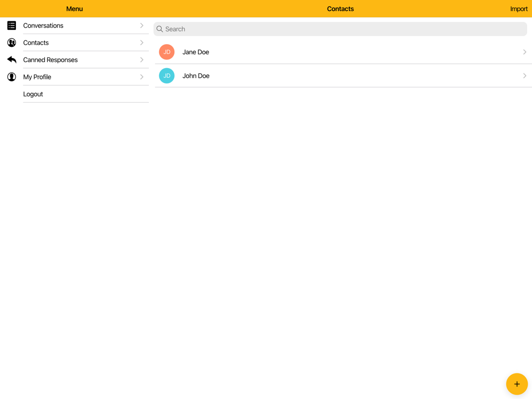
Task: Click the magnifier icon in search bar
Action: pos(160,29)
